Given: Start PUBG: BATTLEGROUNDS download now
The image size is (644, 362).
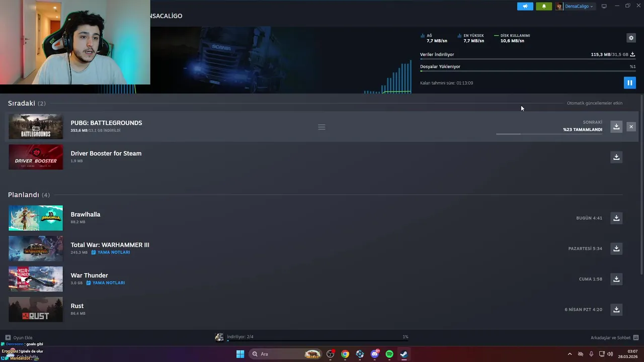Looking at the screenshot, I should tap(616, 127).
